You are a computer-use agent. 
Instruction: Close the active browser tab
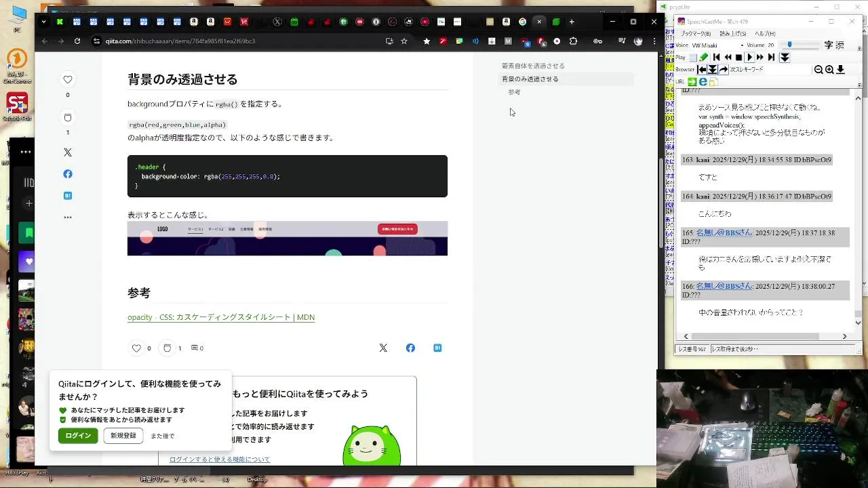[x=540, y=22]
